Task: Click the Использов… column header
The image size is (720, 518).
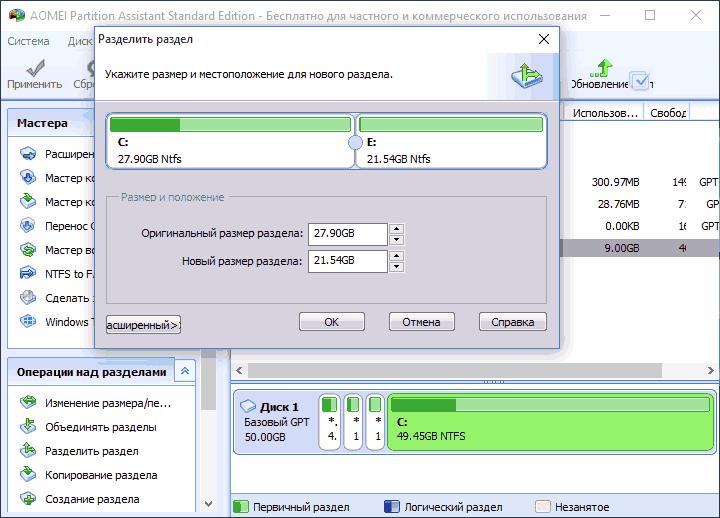Action: pos(604,113)
